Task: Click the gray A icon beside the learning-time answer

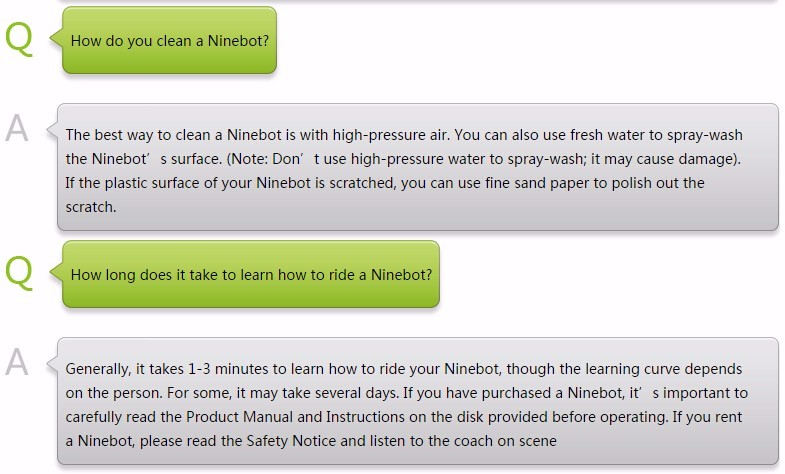Action: [18, 362]
